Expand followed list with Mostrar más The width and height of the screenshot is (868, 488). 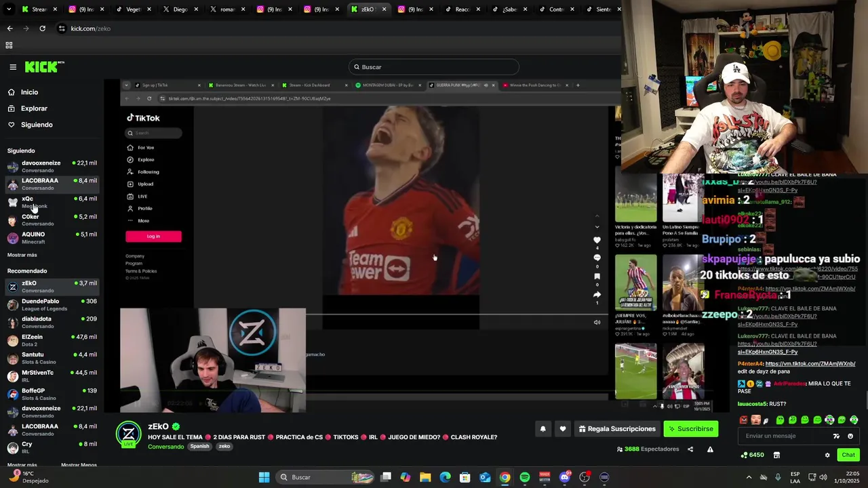pos(22,255)
